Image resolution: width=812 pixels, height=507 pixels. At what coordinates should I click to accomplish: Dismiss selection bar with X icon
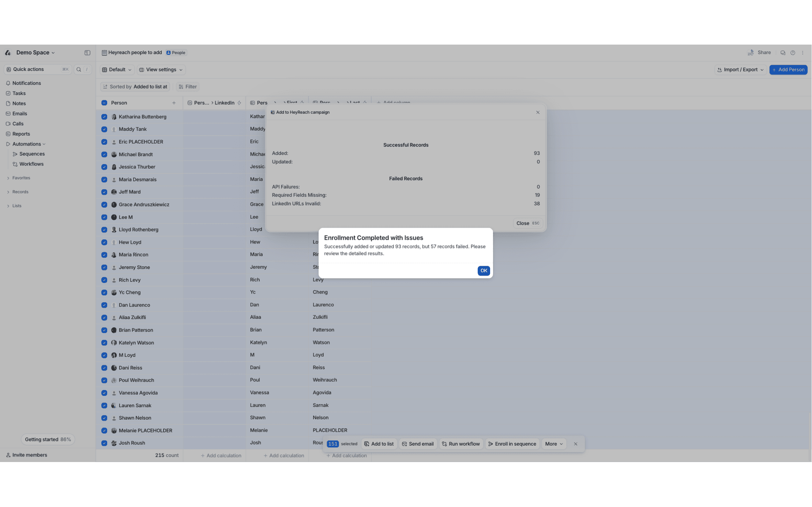[x=575, y=444]
